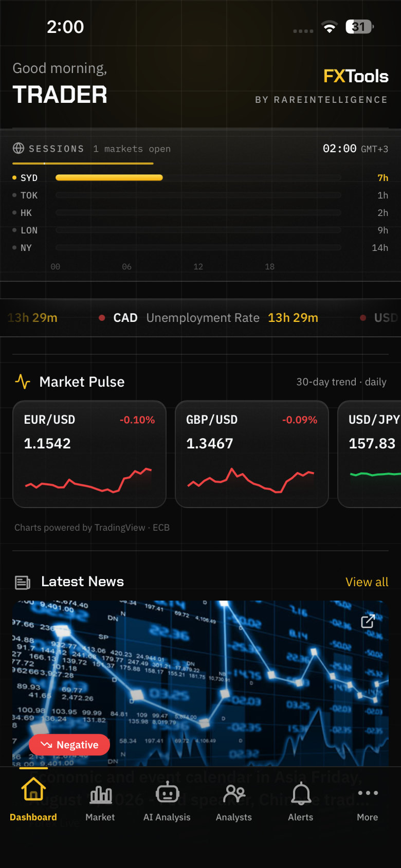Screen dimensions: 401x868
Task: Tap the Market Pulse heartbeat icon
Action: (23, 382)
